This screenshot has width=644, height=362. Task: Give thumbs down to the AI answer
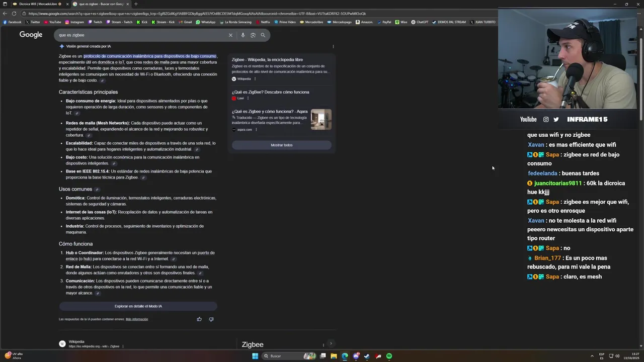coord(211,319)
